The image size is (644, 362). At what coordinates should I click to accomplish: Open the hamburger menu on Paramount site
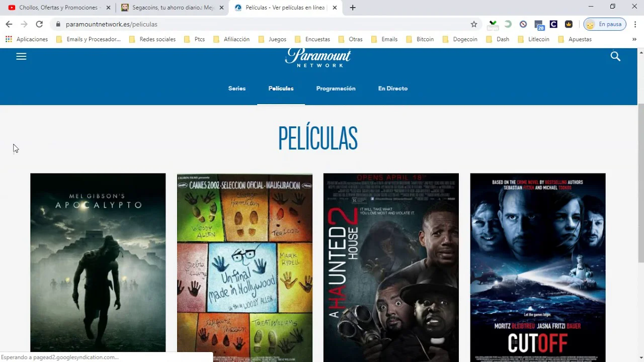(x=21, y=57)
